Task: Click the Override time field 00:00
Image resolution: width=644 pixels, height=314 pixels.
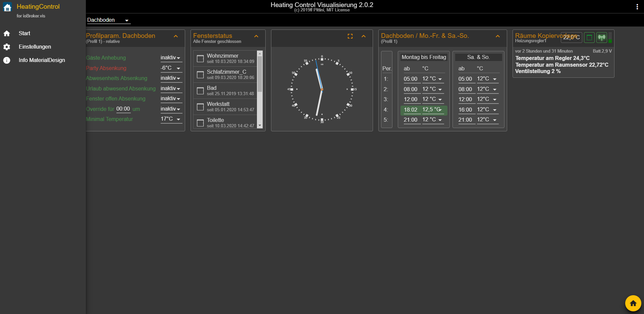Action: (123, 109)
